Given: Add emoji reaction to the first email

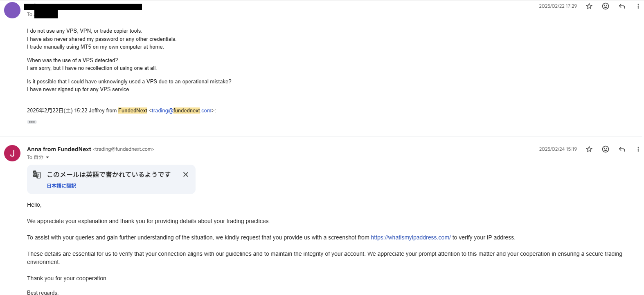Looking at the screenshot, I should (606, 6).
